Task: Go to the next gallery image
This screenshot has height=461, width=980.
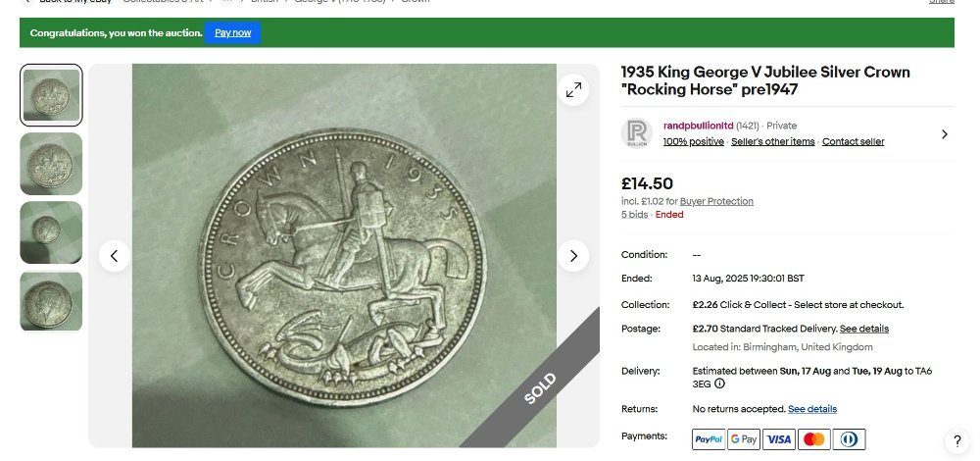Action: click(573, 256)
